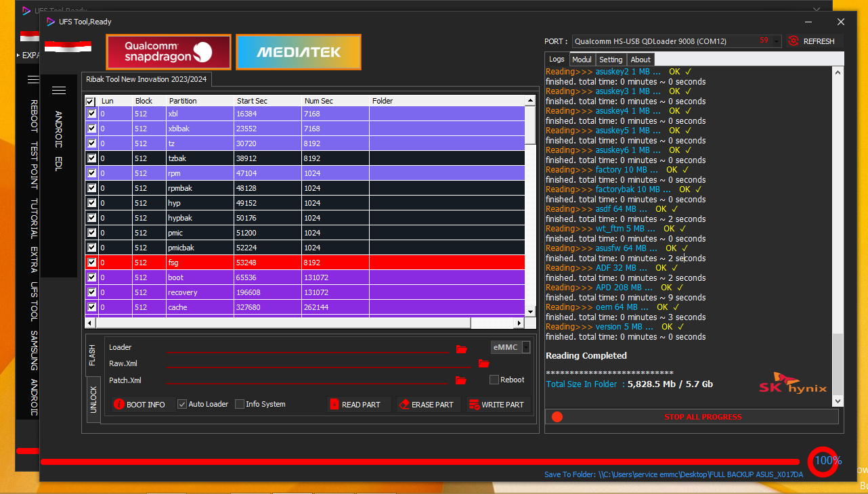Uncheck the cache partition checkbox
This screenshot has height=494, width=868.
click(x=91, y=307)
